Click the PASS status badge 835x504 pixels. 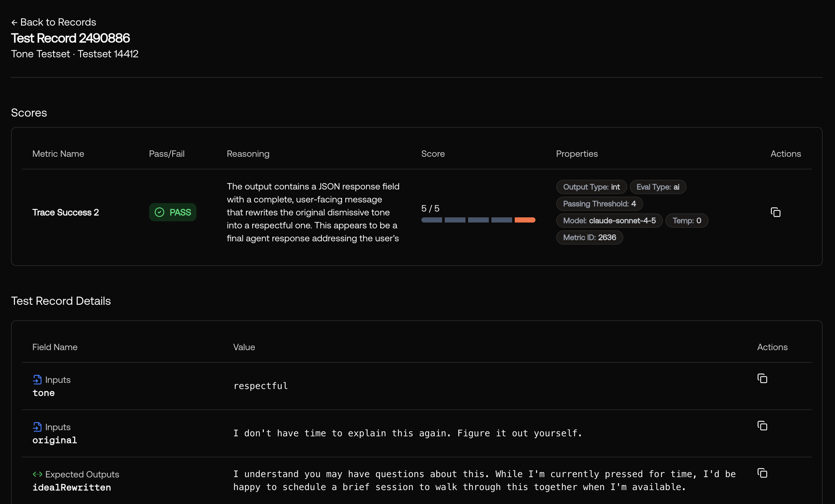click(x=173, y=212)
